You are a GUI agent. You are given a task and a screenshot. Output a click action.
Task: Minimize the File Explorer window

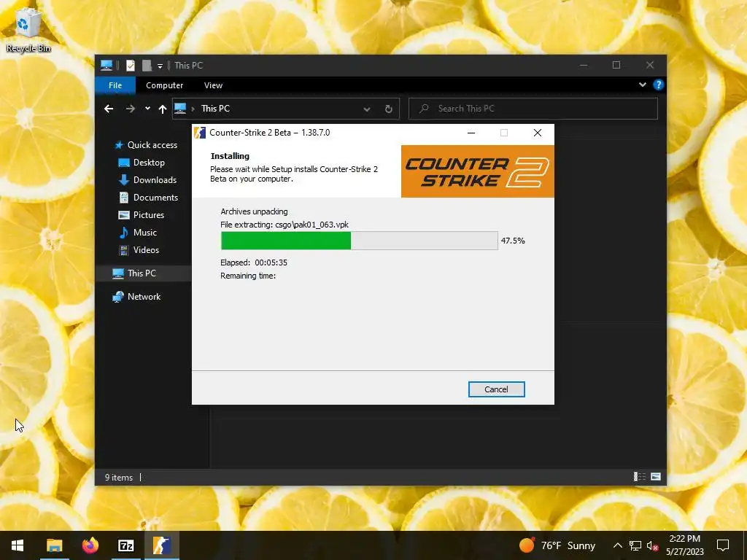coord(583,65)
